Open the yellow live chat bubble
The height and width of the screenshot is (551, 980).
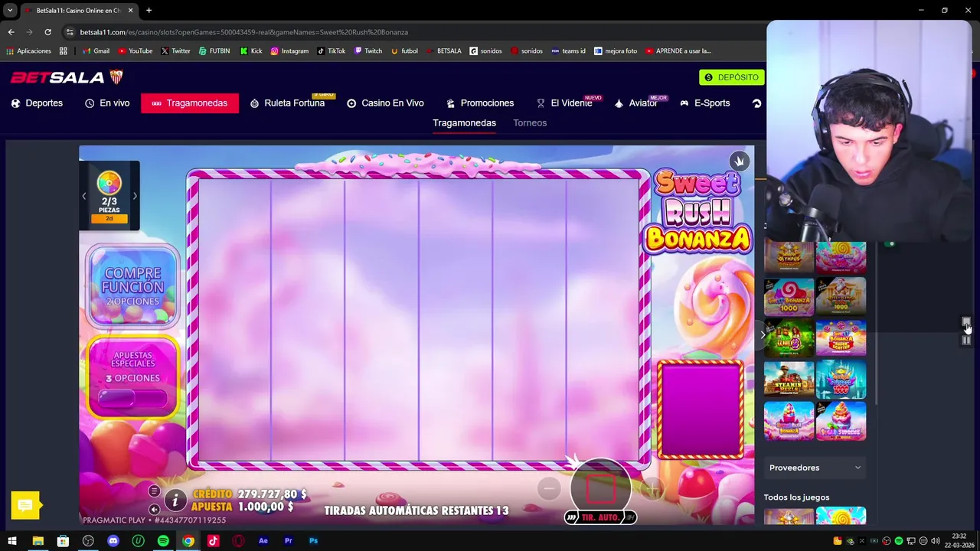coord(25,505)
